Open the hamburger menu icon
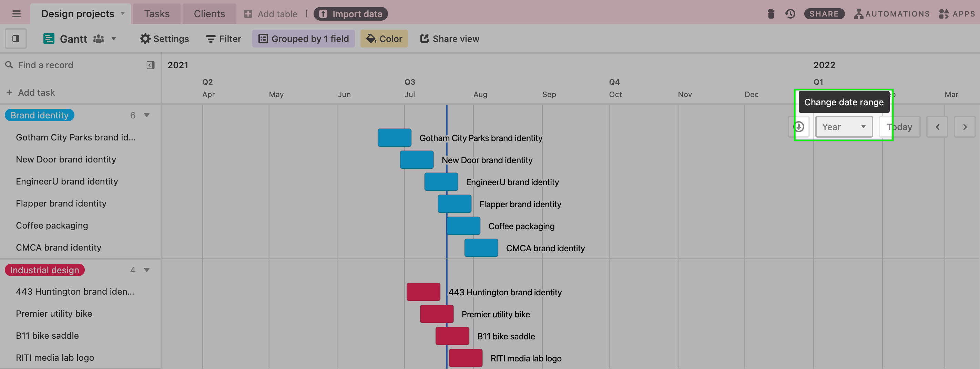 click(x=16, y=14)
